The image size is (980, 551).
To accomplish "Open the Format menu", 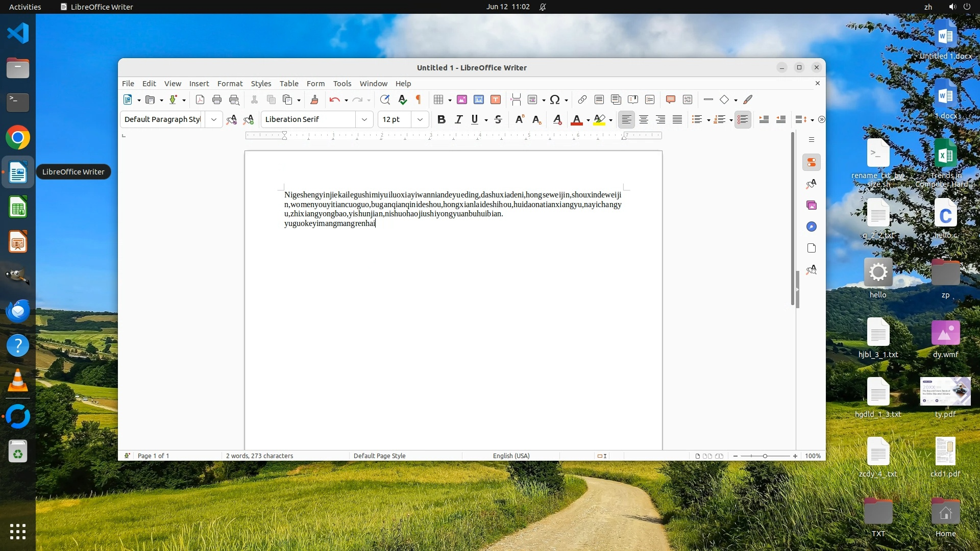I will [230, 84].
